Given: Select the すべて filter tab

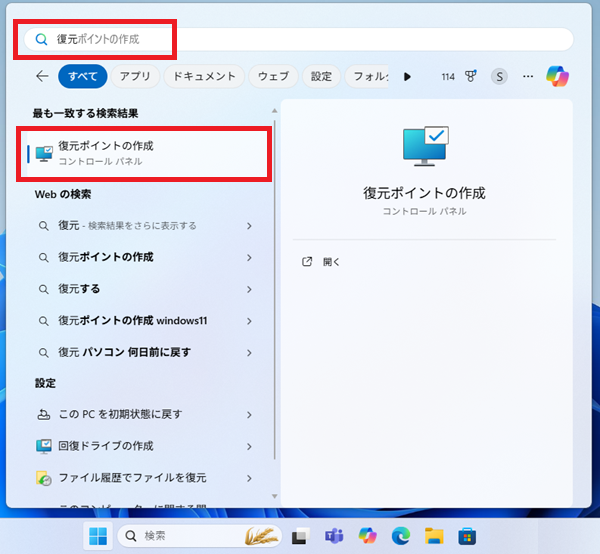Looking at the screenshot, I should (x=83, y=77).
